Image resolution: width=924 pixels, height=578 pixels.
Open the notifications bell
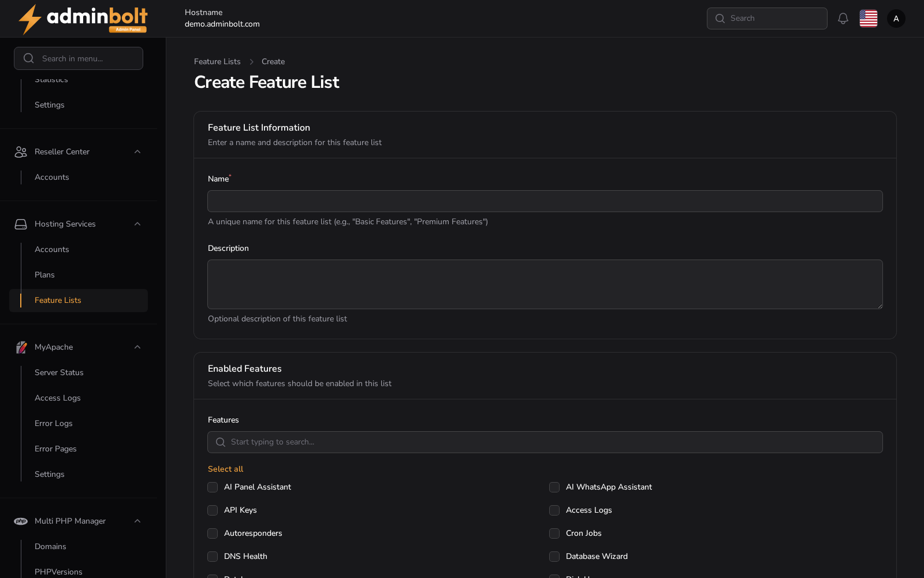843,18
